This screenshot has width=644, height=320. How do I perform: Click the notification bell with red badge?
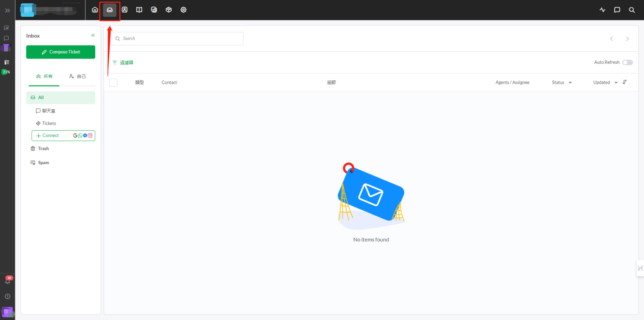[x=7, y=281]
